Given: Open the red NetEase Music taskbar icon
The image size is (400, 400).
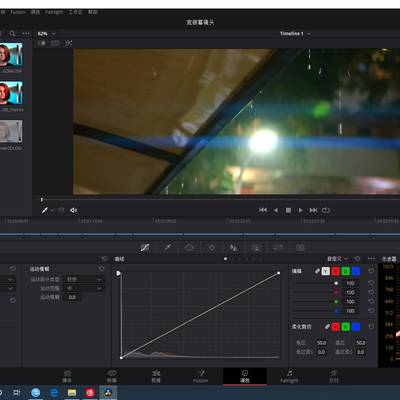Looking at the screenshot, I should point(90,393).
